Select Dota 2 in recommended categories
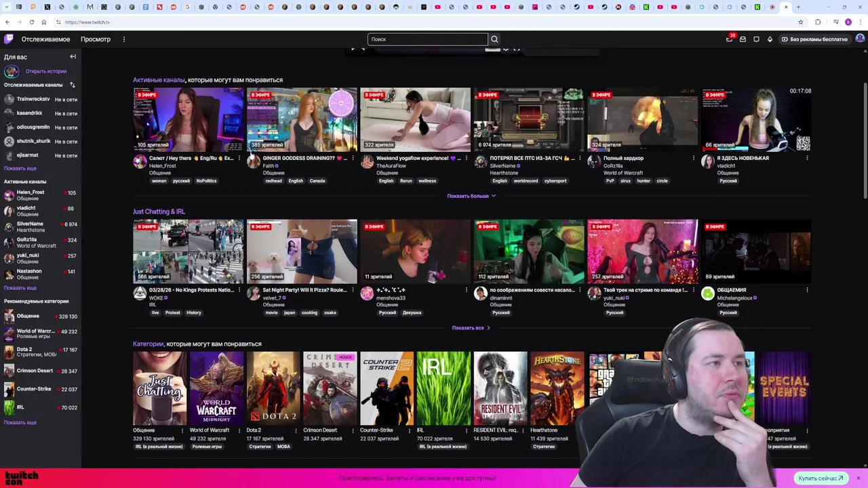868x488 pixels. pos(41,352)
